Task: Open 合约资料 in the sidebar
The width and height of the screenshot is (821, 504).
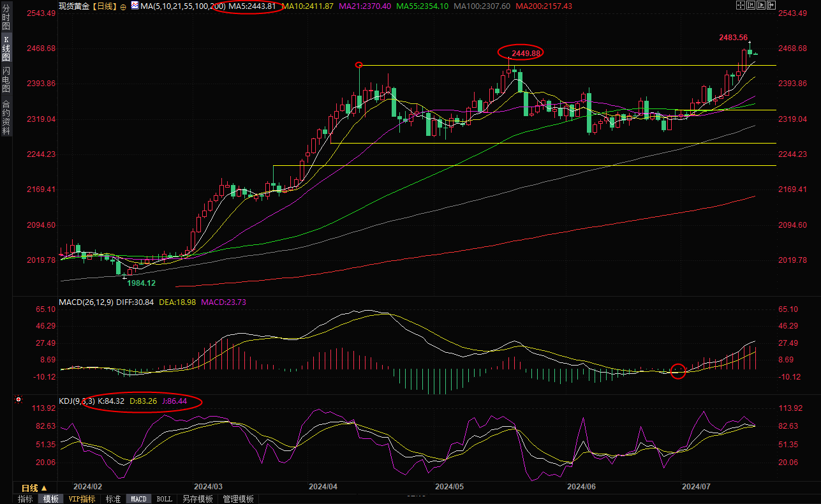Action: click(6, 117)
